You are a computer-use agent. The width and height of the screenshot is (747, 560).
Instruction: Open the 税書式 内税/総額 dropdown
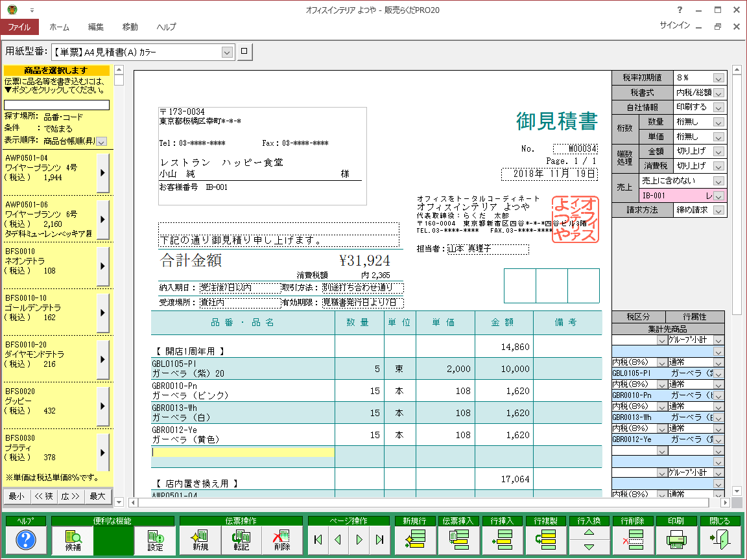pos(718,93)
